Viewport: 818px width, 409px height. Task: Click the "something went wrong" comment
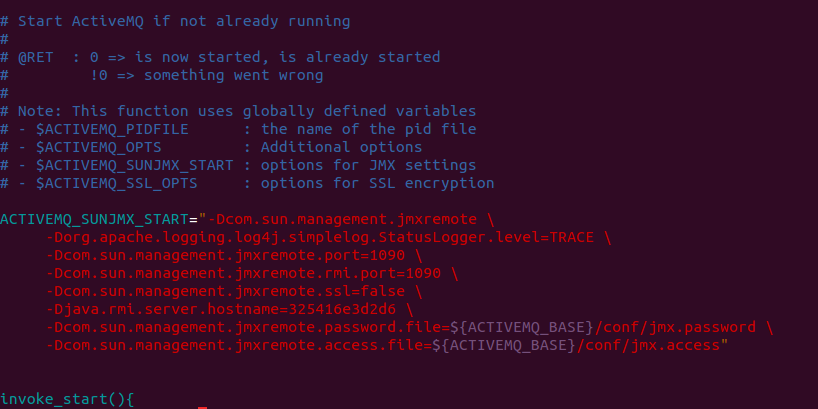click(x=234, y=76)
